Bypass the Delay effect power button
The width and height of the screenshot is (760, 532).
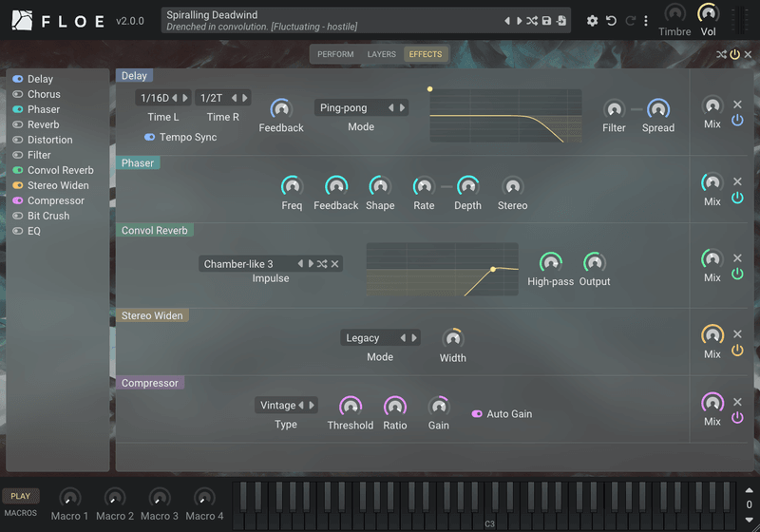[x=737, y=120]
